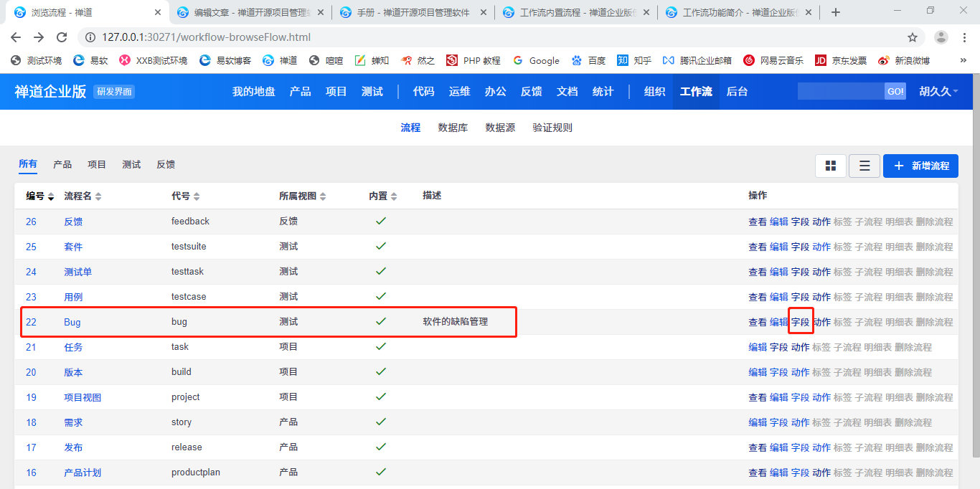Viewport: 980px width, 489px height.
Task: Open the 腾讯企业邮箱 bookmark
Action: (x=697, y=60)
